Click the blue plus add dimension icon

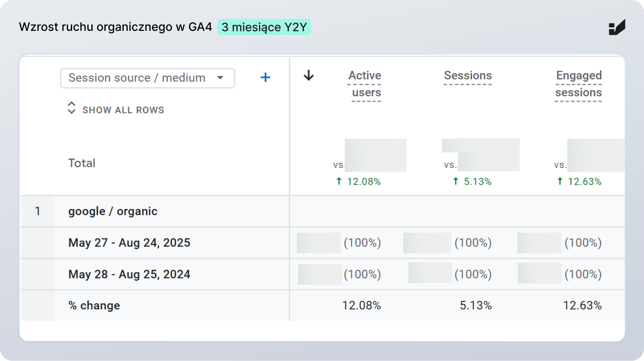click(x=265, y=78)
